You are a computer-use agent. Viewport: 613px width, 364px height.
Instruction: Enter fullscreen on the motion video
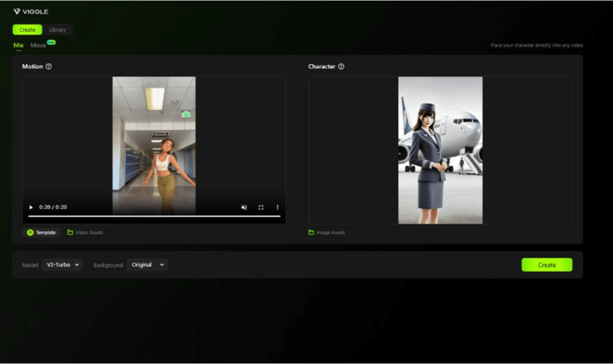click(261, 207)
